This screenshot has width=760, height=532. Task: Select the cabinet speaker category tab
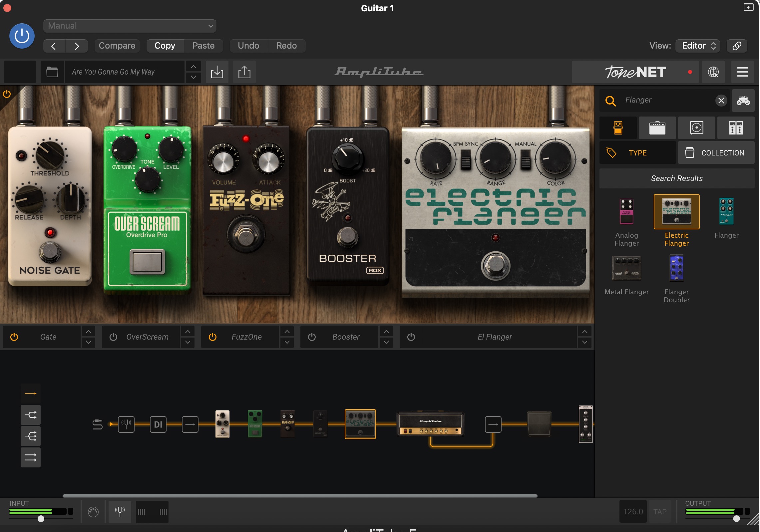pos(697,128)
